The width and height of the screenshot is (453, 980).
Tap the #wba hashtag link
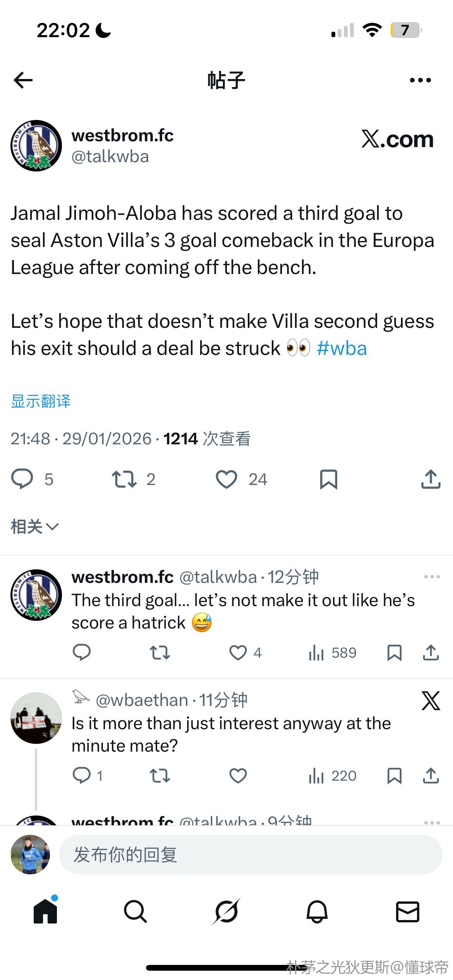[341, 348]
